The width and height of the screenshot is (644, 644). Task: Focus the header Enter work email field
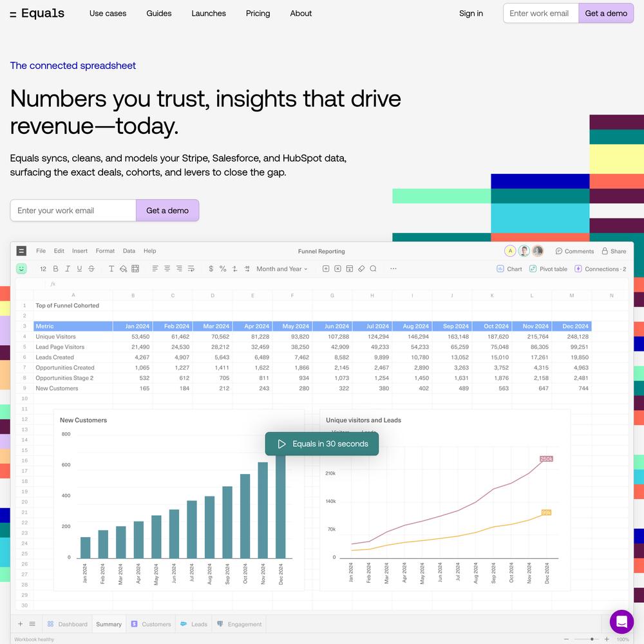[540, 14]
